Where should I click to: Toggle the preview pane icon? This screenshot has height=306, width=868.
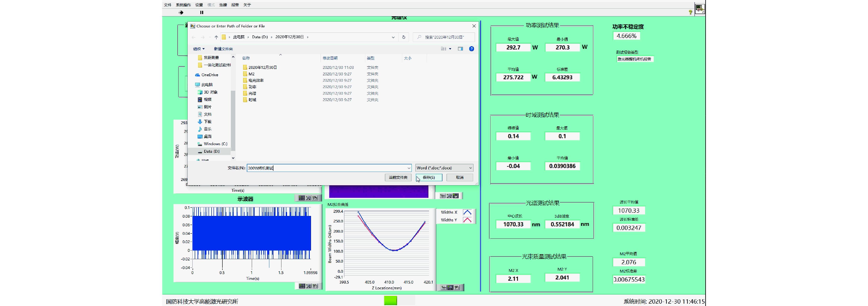coord(460,49)
